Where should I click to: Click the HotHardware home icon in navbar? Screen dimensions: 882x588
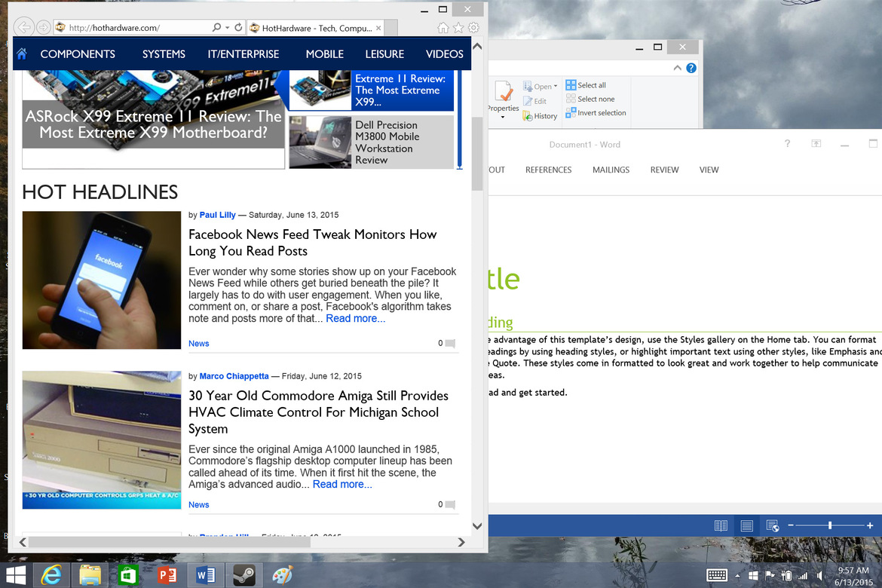click(22, 54)
